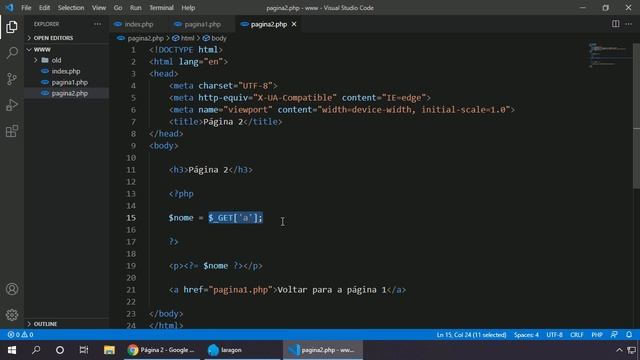Open index.php in the file tree
This screenshot has height=360, width=640.
67,71
